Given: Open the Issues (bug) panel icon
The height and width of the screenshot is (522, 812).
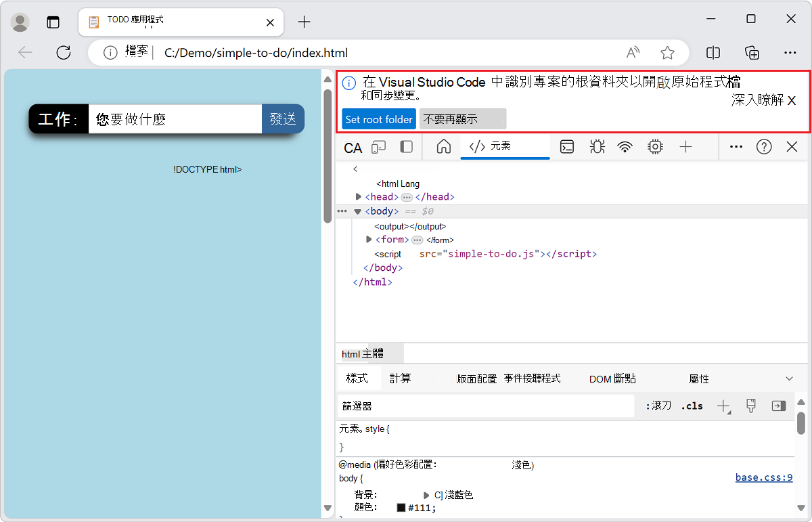Looking at the screenshot, I should (x=597, y=146).
